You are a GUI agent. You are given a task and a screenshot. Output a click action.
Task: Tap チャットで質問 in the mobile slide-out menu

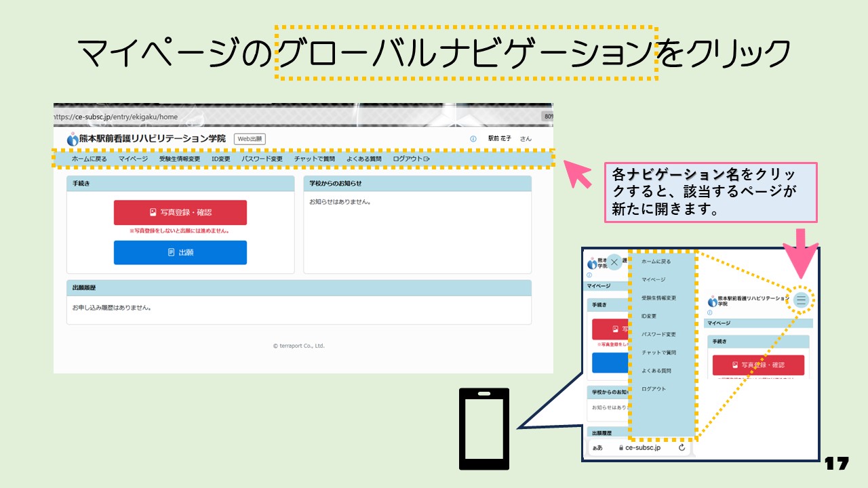click(658, 352)
